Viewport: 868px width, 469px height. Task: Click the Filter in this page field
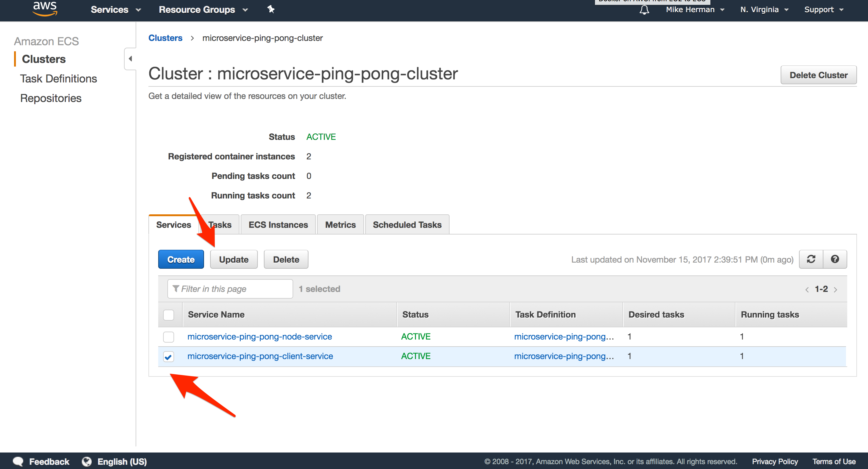(230, 289)
